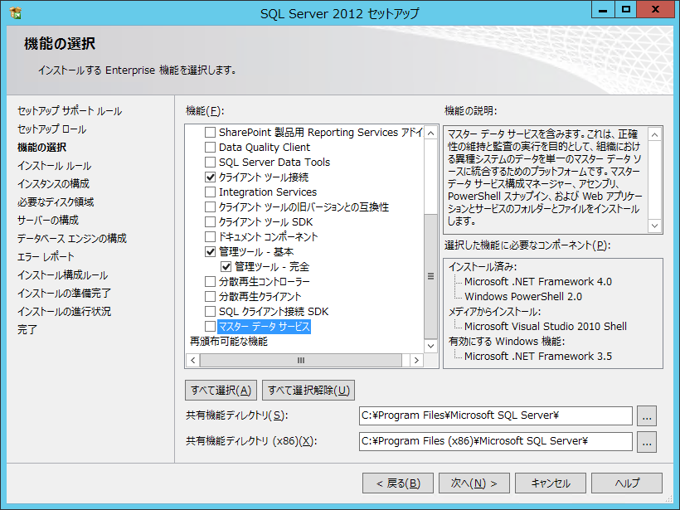This screenshot has width=680, height=510.
Task: Select エラー レポート step in sidebar
Action: pos(46,257)
